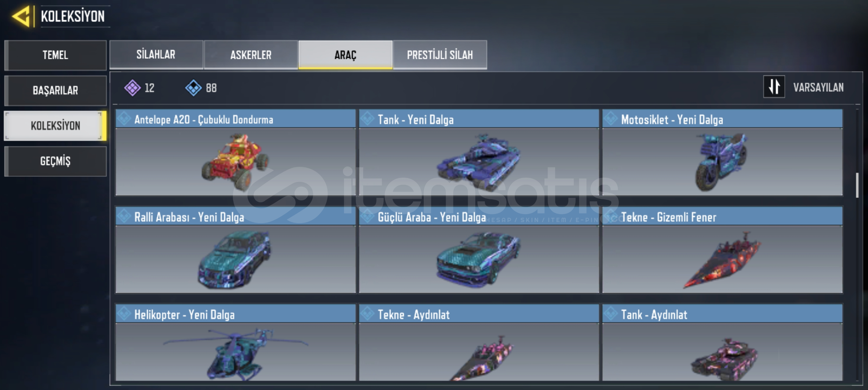Open the Başarılar sidebar section
The image size is (868, 390).
[x=55, y=90]
